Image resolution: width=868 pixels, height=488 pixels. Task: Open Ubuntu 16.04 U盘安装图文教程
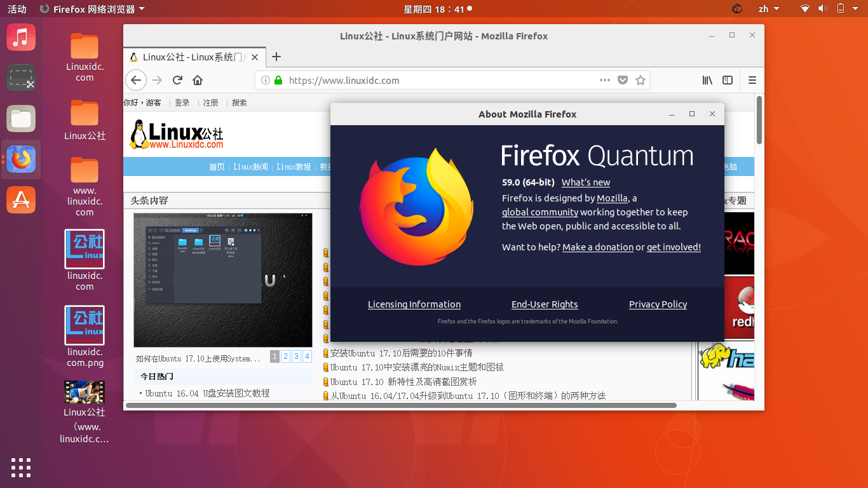click(208, 393)
